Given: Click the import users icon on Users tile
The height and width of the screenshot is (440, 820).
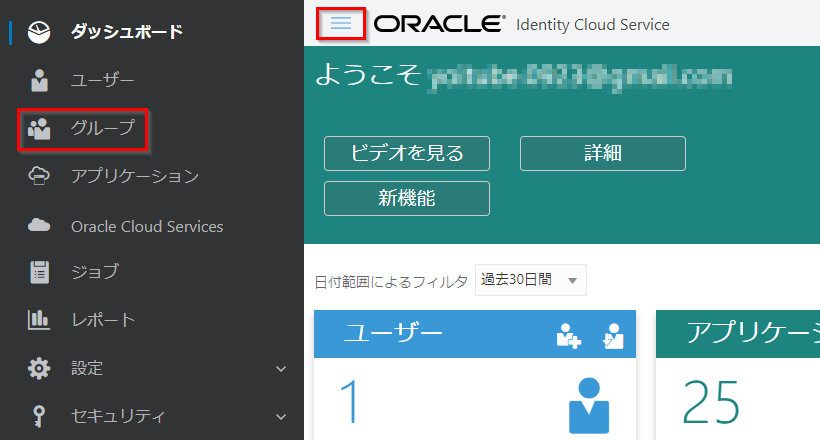Looking at the screenshot, I should tap(612, 337).
